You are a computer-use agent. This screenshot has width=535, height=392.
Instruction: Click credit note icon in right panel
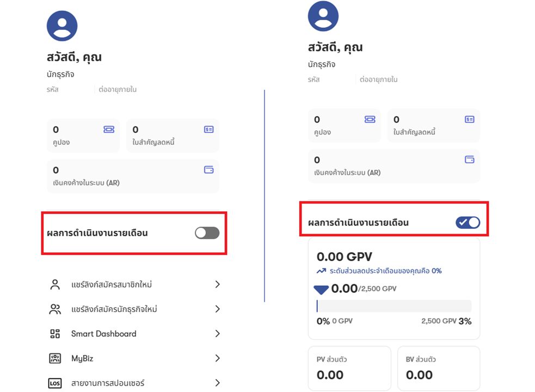point(470,119)
